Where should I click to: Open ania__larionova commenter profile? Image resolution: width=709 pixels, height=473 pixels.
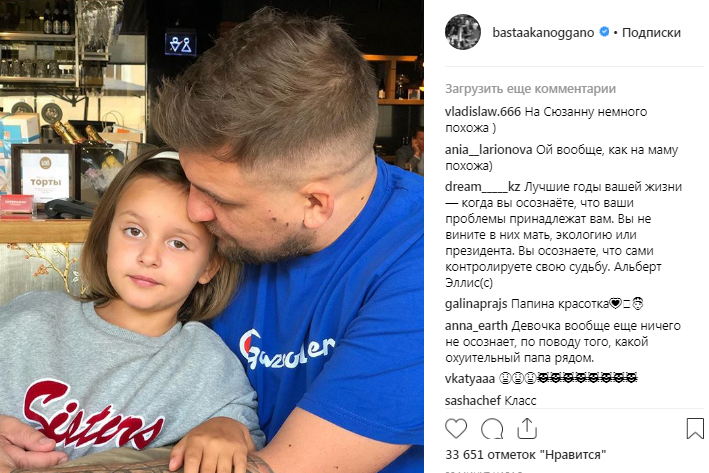pyautogui.click(x=488, y=150)
